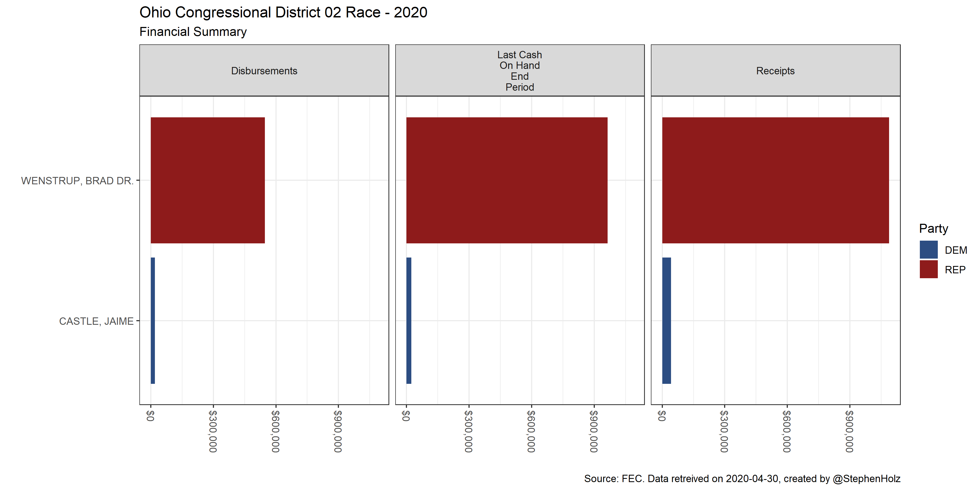Click the Receipts panel header
Screen dimensions: 980x490
pos(775,71)
